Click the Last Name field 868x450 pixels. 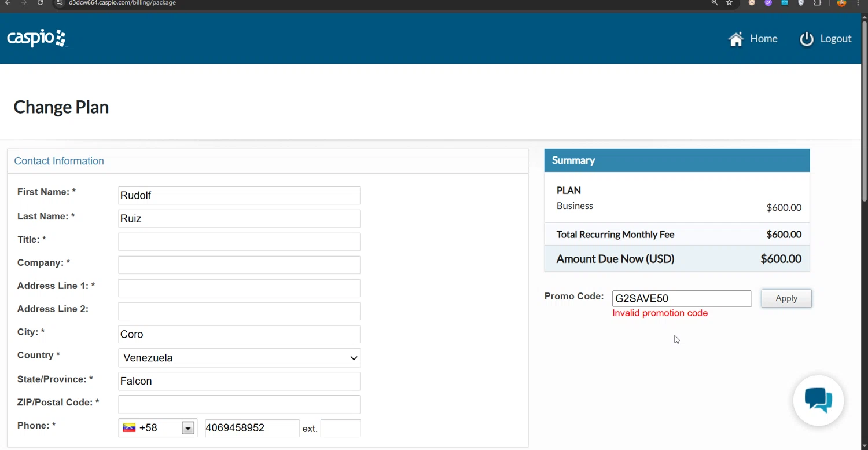[239, 218]
